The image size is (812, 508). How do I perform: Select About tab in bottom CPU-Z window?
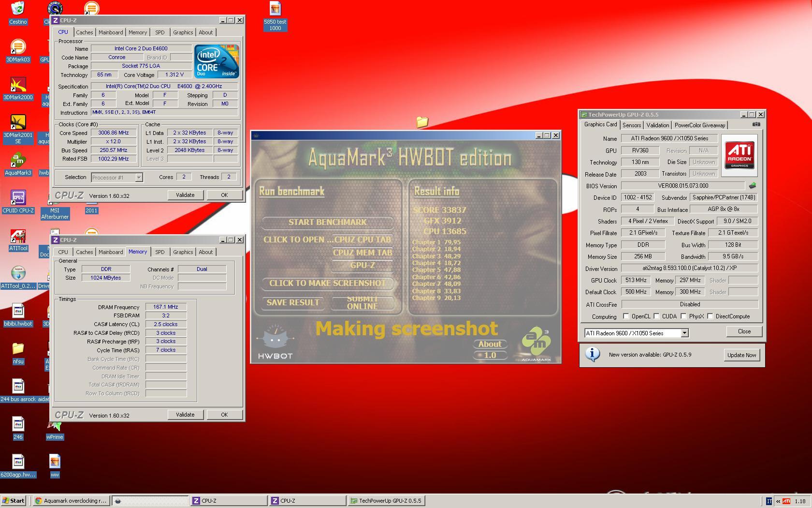click(205, 252)
